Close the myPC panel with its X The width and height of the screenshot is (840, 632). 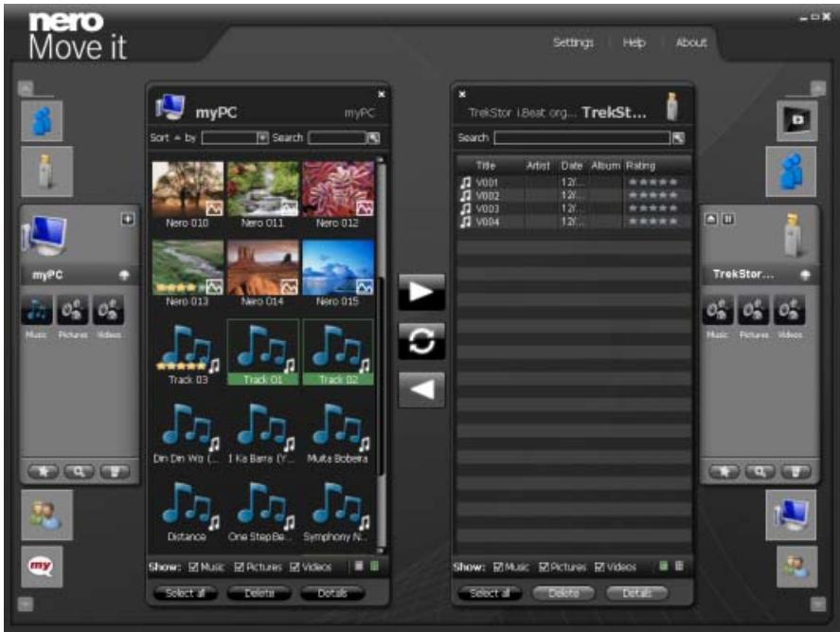382,95
